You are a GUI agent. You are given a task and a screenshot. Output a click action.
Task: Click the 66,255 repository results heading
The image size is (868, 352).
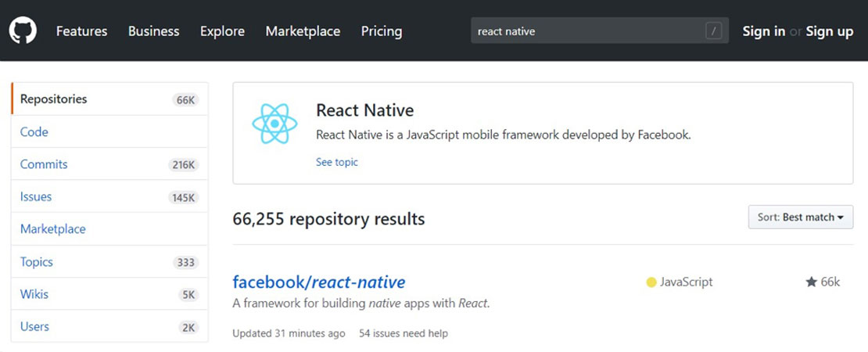coord(328,219)
